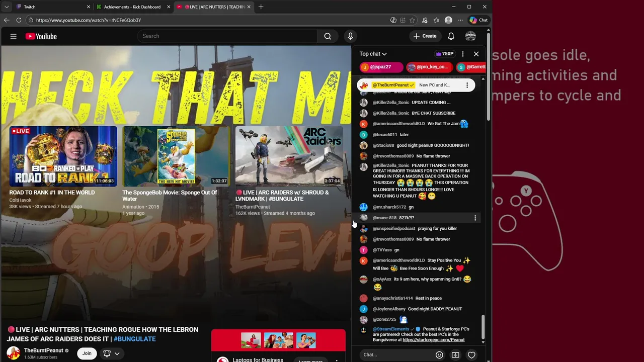
Task: Go back with browser back arrow
Action: coord(7,20)
